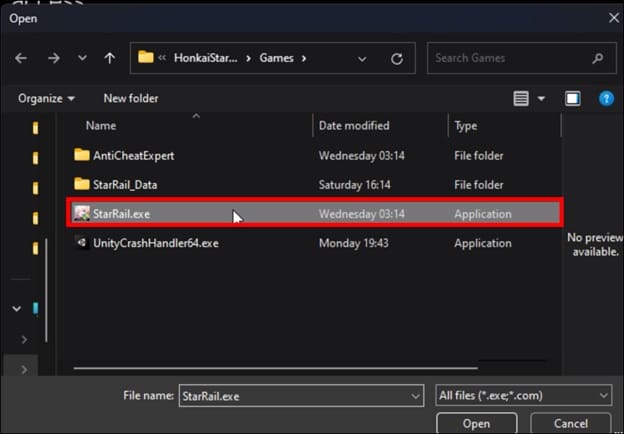Screen dimensions: 624x434
Task: Go up one folder level
Action: point(109,58)
